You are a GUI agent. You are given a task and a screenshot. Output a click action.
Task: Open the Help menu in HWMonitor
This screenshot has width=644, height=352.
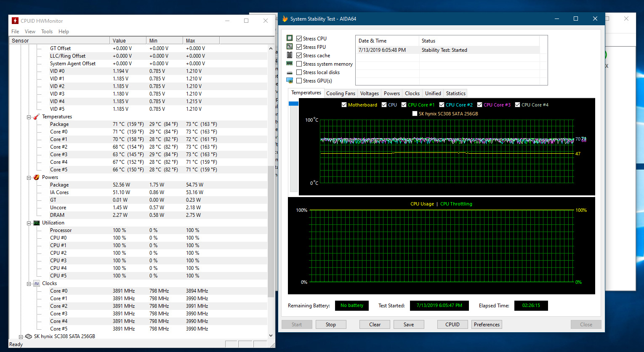pyautogui.click(x=64, y=32)
